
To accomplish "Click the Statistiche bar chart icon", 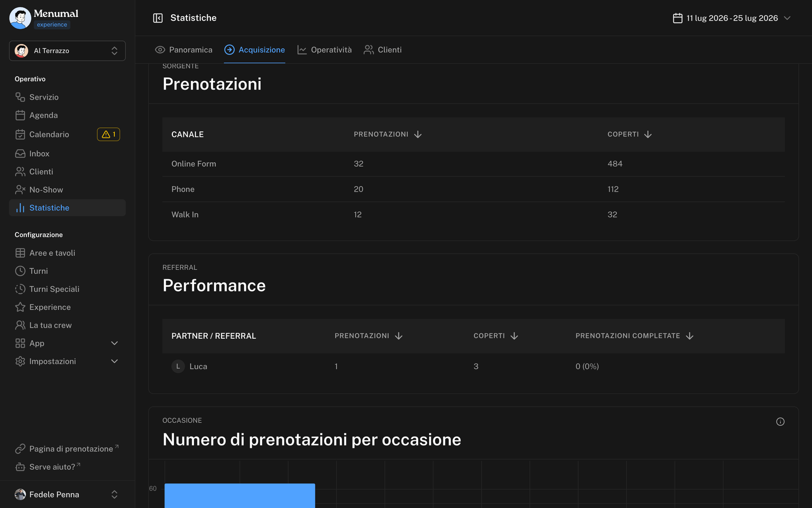I will [20, 208].
